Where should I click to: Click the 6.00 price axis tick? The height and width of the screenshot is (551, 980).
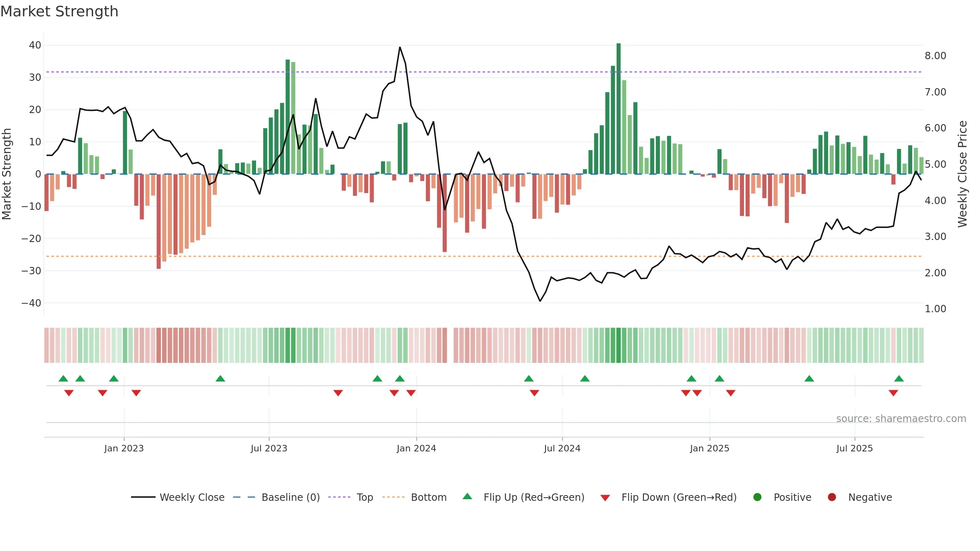[935, 128]
